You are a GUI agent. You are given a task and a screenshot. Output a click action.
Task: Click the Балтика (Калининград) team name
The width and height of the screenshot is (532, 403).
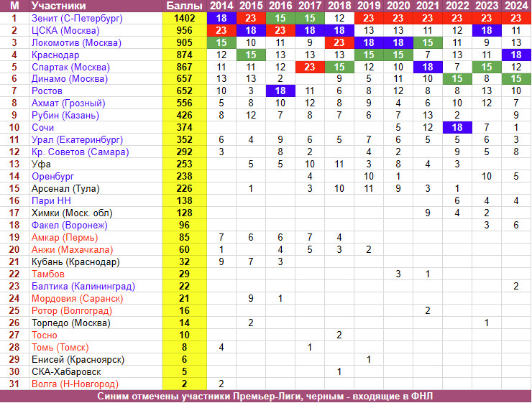click(x=83, y=286)
